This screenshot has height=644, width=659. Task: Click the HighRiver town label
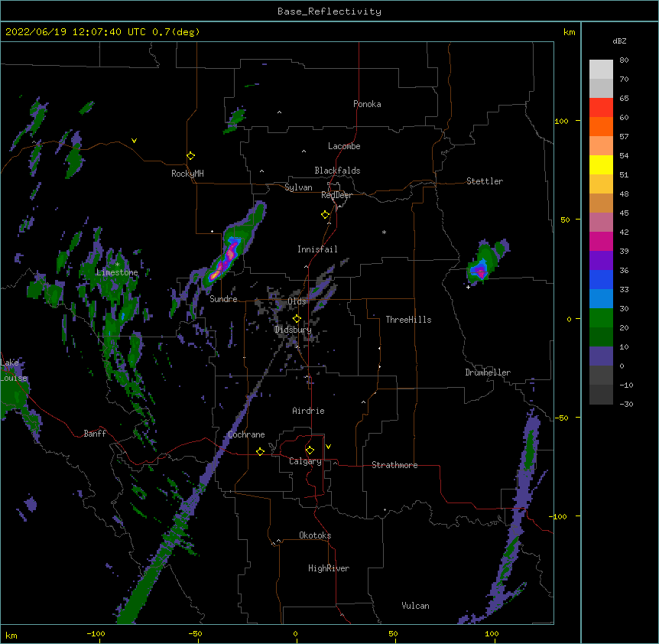(x=329, y=568)
